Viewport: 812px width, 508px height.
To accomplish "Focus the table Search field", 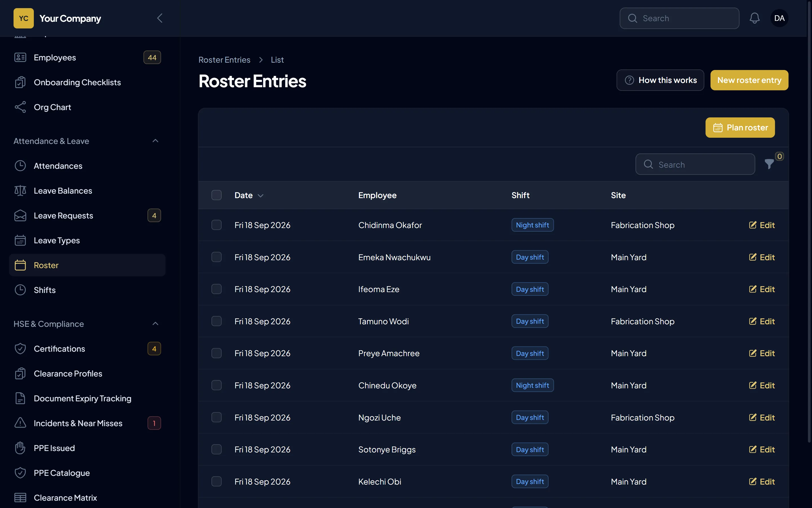I will pyautogui.click(x=695, y=164).
